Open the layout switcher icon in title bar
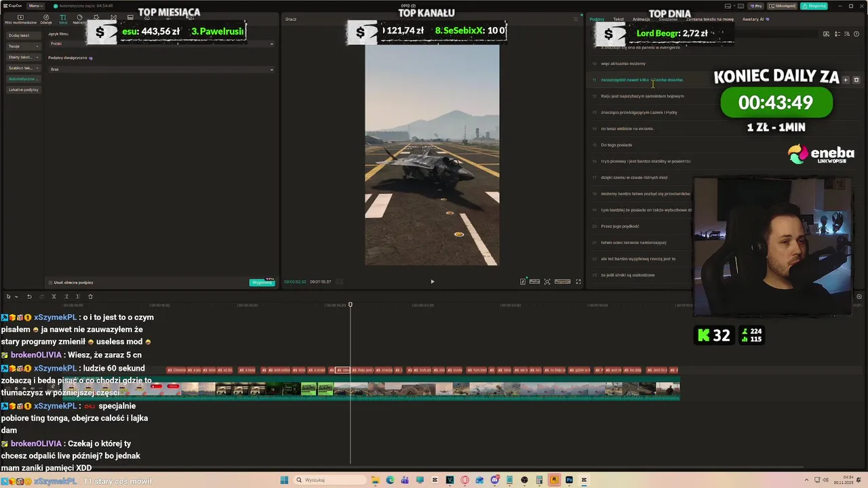Image resolution: width=868 pixels, height=488 pixels. [x=728, y=6]
